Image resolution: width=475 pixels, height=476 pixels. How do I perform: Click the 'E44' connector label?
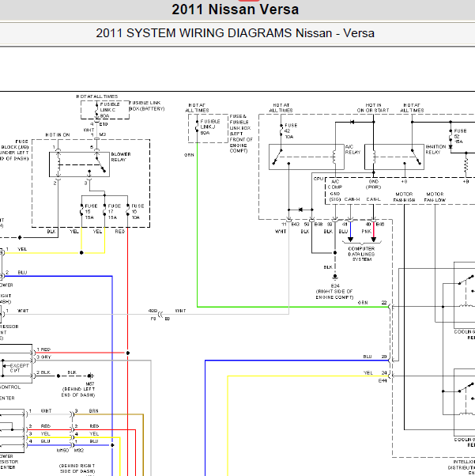click(x=383, y=380)
